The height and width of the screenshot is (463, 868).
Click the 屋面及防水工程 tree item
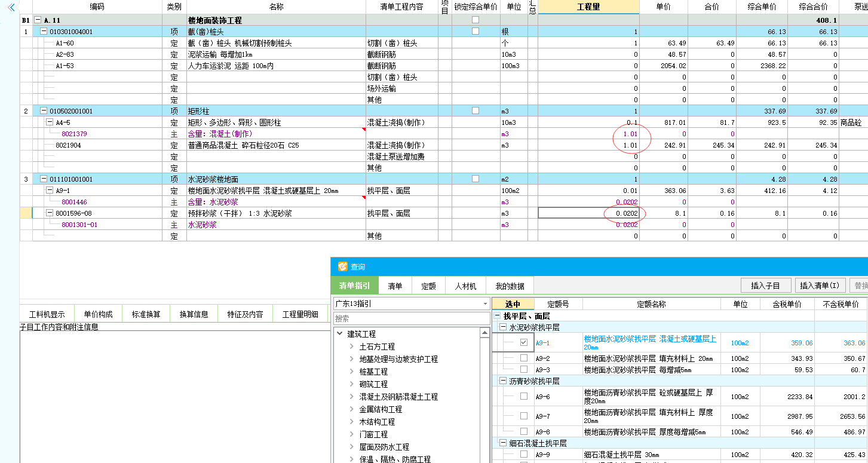[384, 447]
